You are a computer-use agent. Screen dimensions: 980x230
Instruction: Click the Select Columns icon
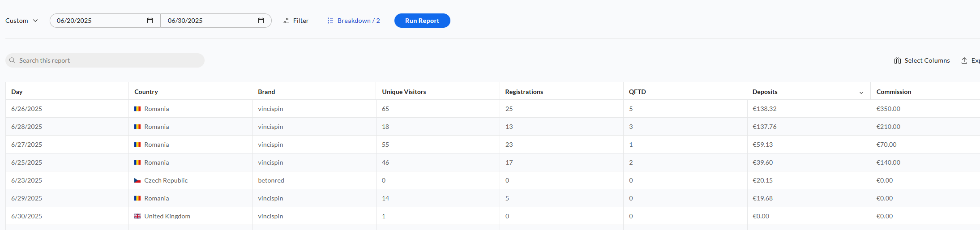tap(898, 60)
